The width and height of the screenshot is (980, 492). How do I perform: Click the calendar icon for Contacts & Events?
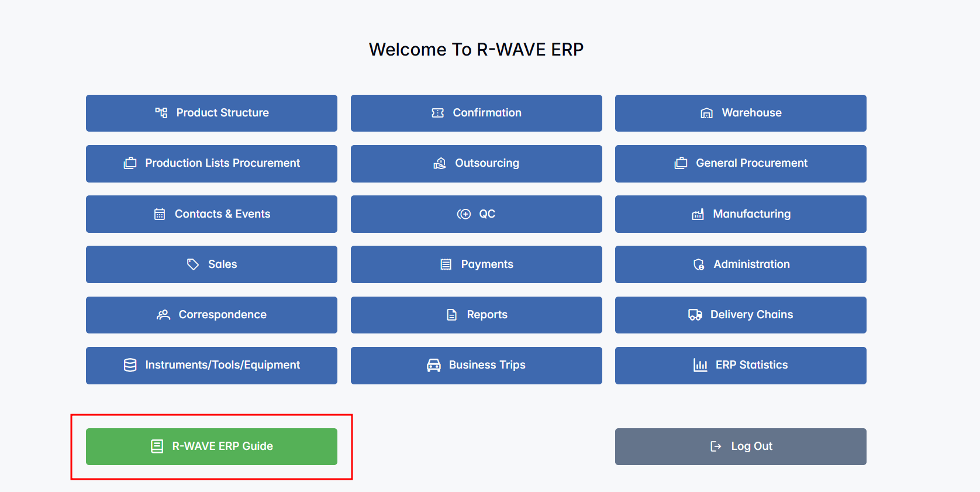(160, 214)
